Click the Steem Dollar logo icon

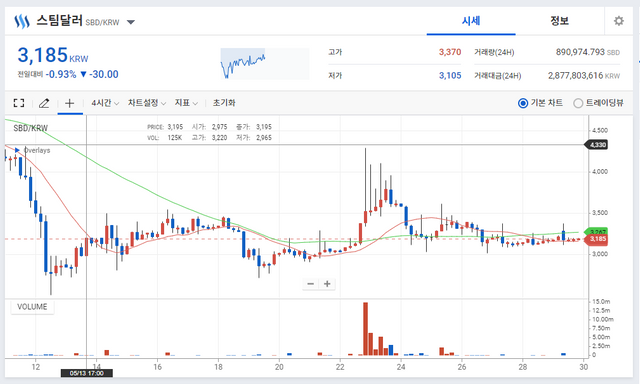point(22,21)
